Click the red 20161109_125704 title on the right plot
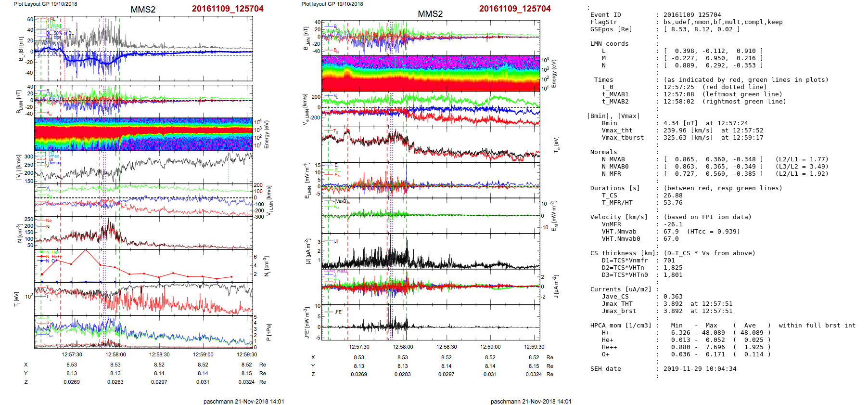Image resolution: width=868 pixels, height=405 pixels. point(515,9)
